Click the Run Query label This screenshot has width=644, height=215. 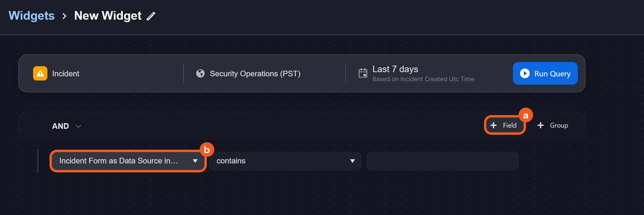(x=552, y=74)
